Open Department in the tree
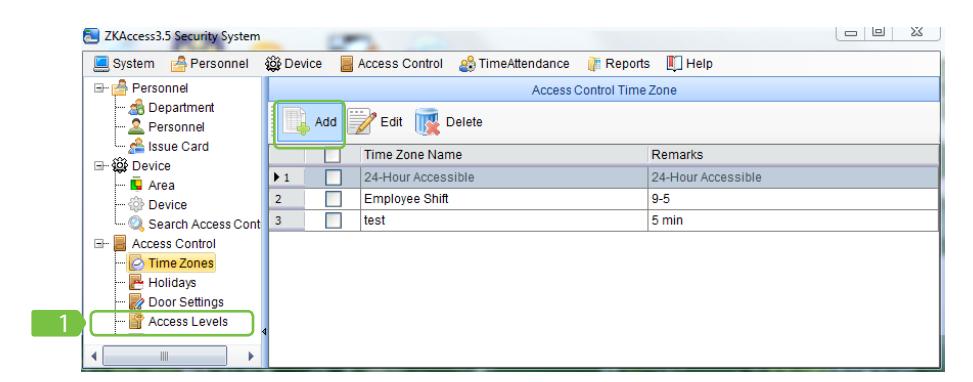The image size is (973, 382). tap(181, 108)
